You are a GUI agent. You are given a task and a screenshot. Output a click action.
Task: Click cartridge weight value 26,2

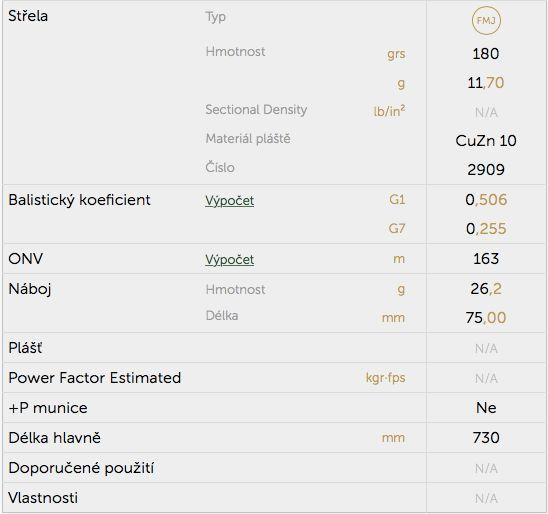pyautogui.click(x=486, y=289)
